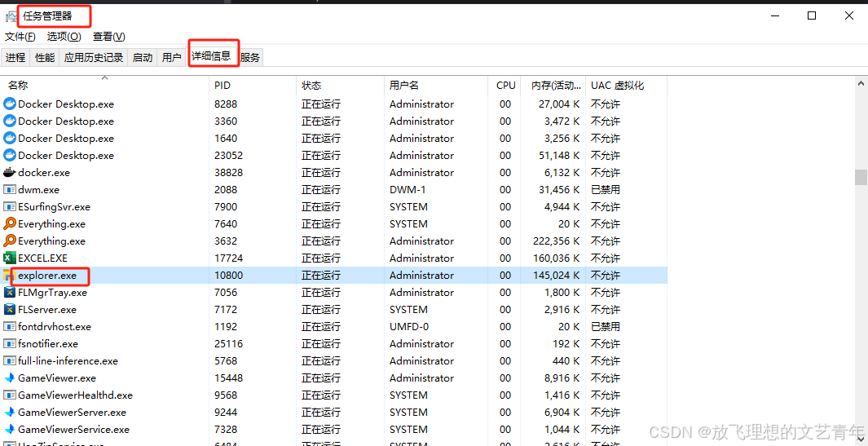Viewport: 868px width, 446px height.
Task: Click the ESurfingSvr.exe process icon
Action: [x=10, y=206]
